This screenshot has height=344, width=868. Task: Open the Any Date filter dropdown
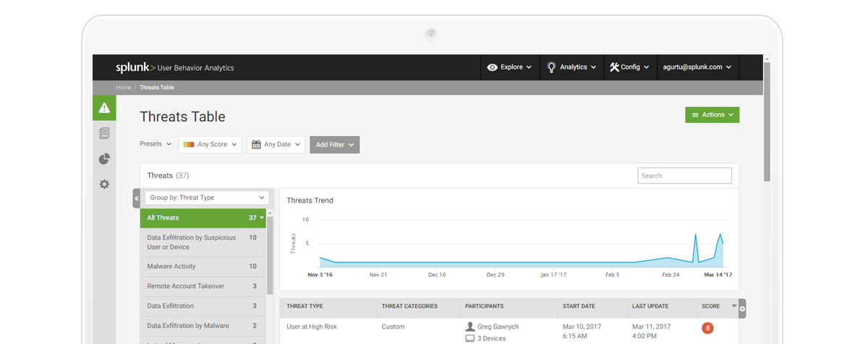(x=276, y=145)
